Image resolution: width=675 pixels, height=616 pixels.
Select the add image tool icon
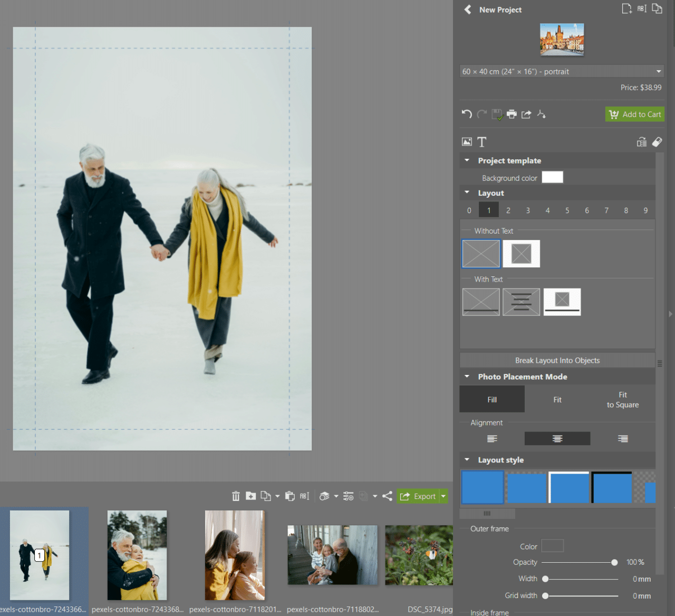467,142
